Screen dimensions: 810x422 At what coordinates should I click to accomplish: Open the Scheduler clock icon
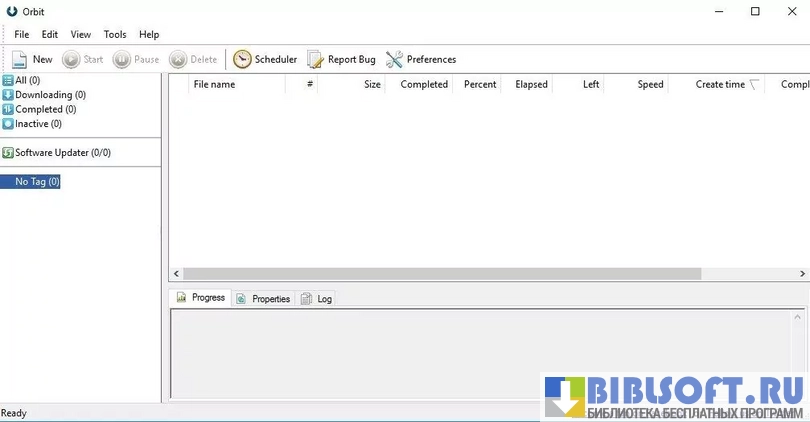pyautogui.click(x=242, y=60)
